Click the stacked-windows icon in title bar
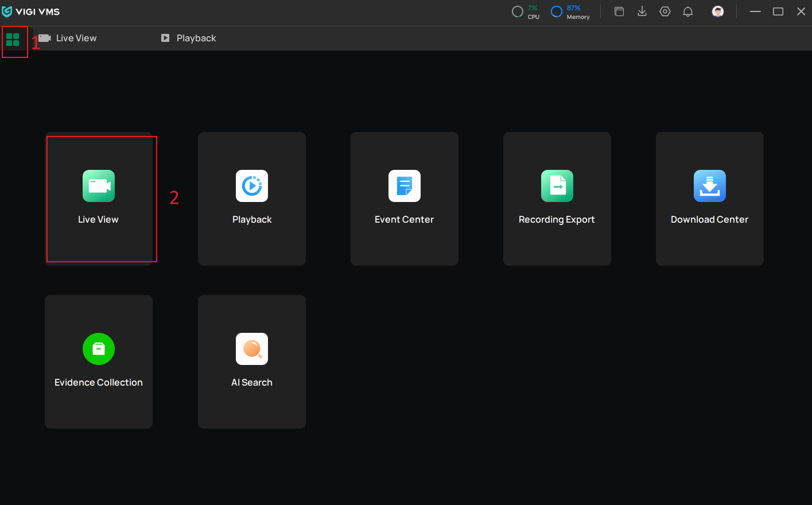812x505 pixels. 619,11
